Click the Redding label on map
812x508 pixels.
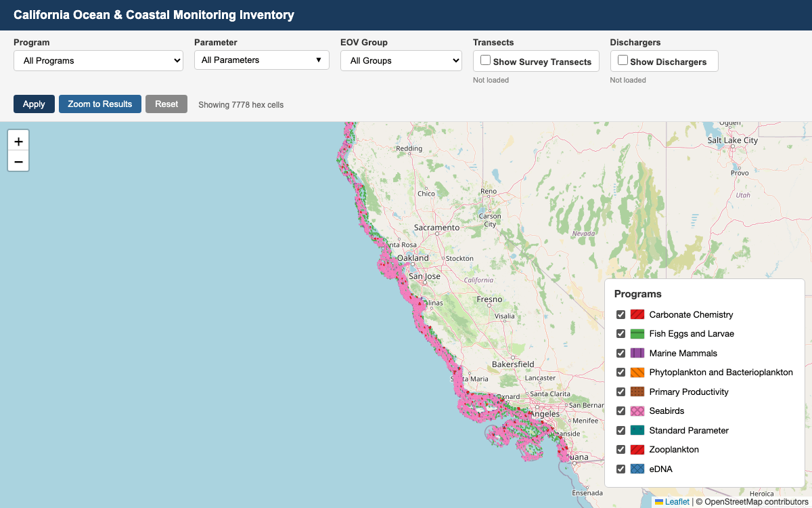tap(409, 148)
